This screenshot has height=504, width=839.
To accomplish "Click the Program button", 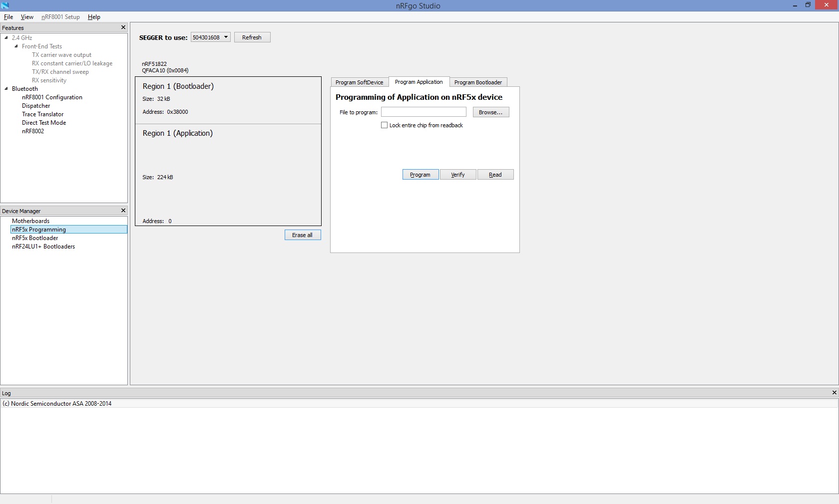I will coord(420,175).
